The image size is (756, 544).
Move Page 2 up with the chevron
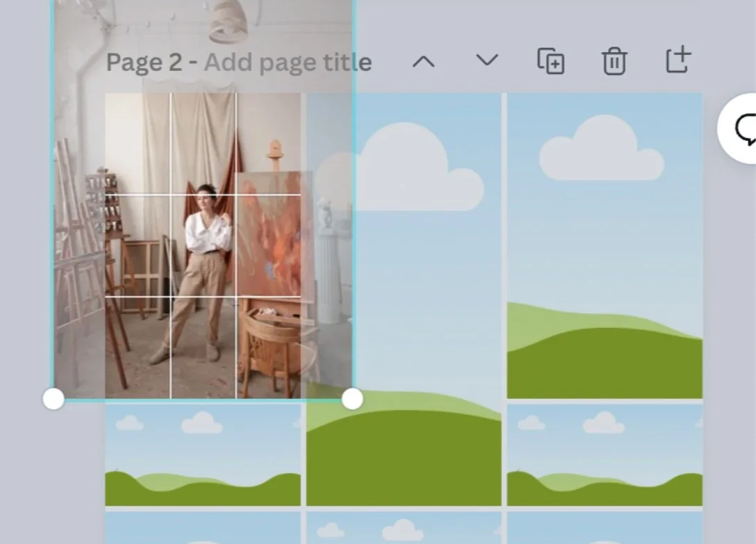[x=424, y=61]
